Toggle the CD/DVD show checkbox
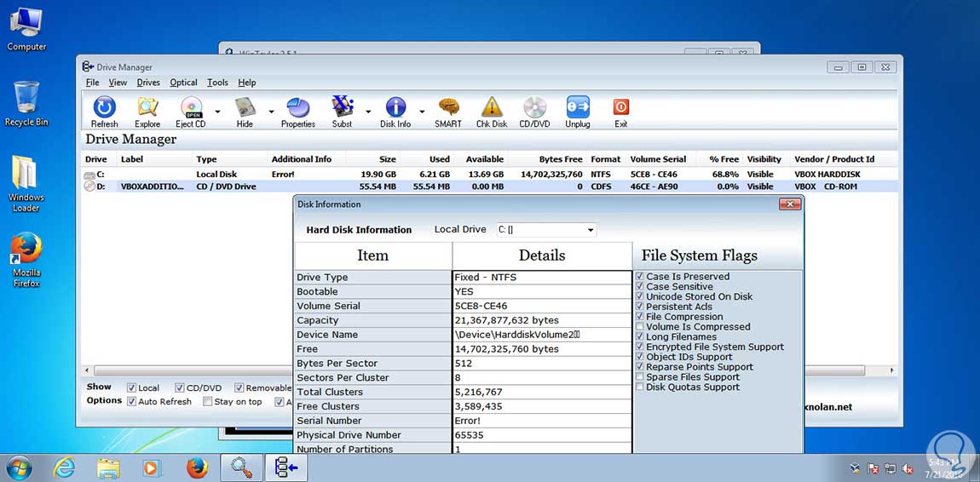The height and width of the screenshot is (482, 980). (179, 387)
